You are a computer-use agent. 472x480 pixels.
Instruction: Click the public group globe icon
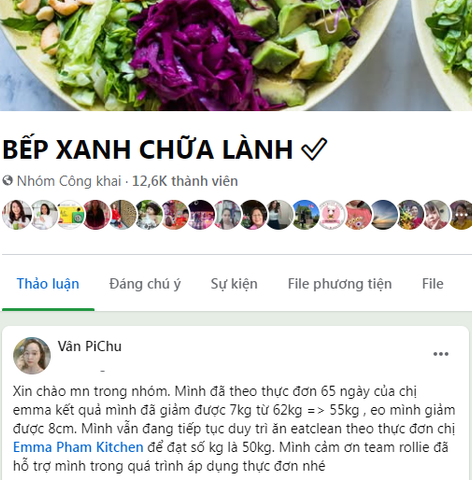pos(7,181)
